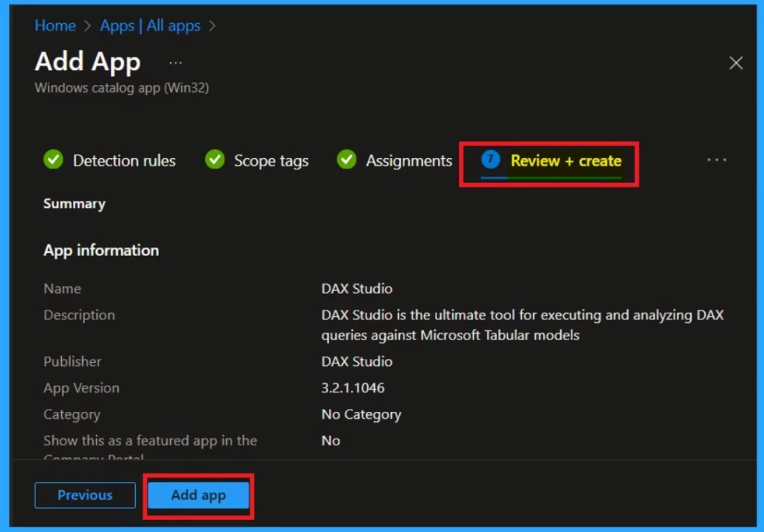The height and width of the screenshot is (532, 764).
Task: Click the Summary heading
Action: coord(74,204)
